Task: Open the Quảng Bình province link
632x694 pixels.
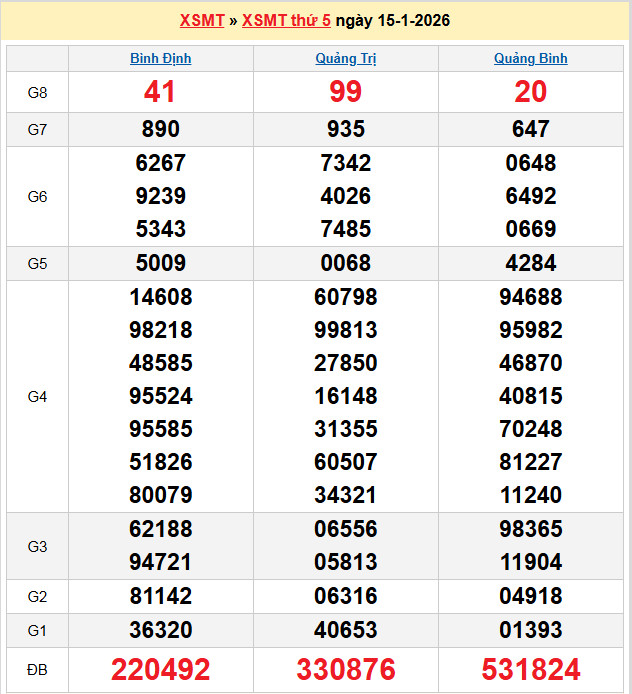Action: [530, 58]
